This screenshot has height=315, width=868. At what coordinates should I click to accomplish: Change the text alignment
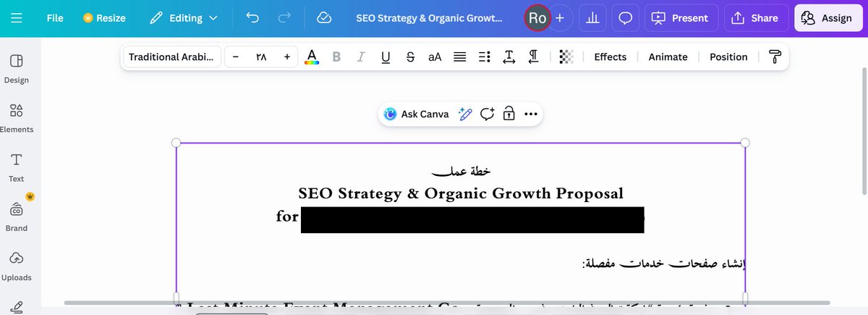[459, 56]
